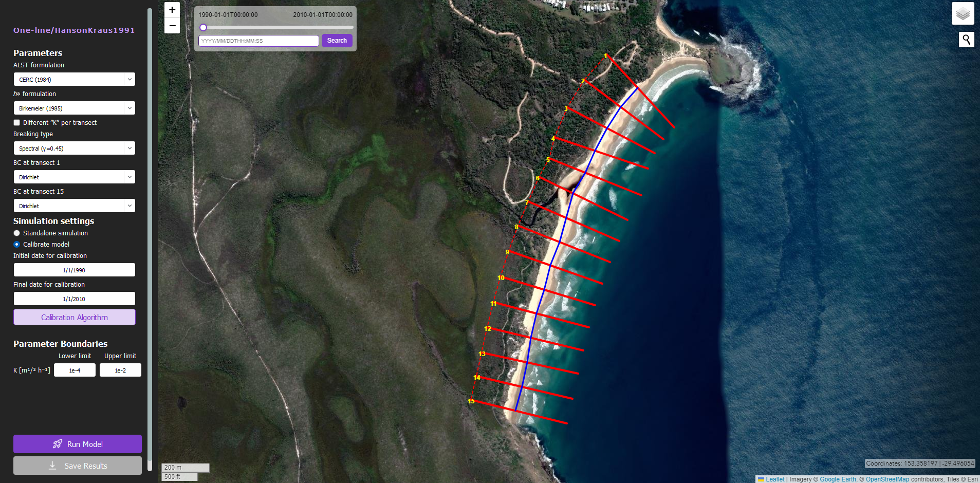Click transect number 15 marker label
This screenshot has width=980, height=483.
point(471,401)
